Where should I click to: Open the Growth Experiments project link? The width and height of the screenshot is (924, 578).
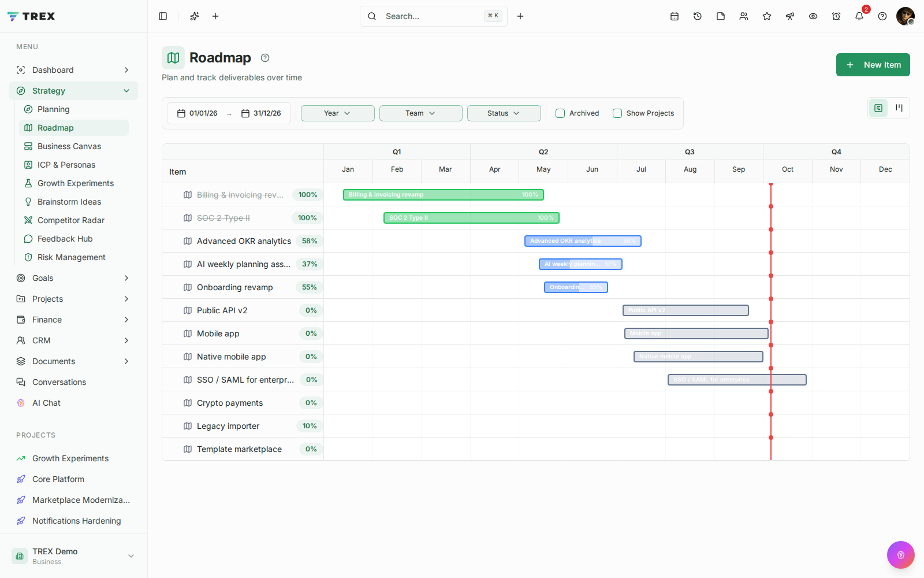[x=74, y=458]
